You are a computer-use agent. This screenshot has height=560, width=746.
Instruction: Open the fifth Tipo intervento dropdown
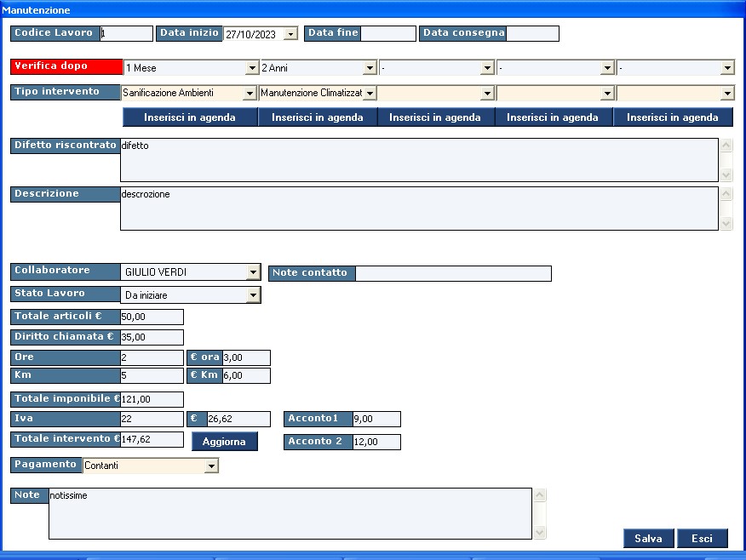(x=727, y=93)
